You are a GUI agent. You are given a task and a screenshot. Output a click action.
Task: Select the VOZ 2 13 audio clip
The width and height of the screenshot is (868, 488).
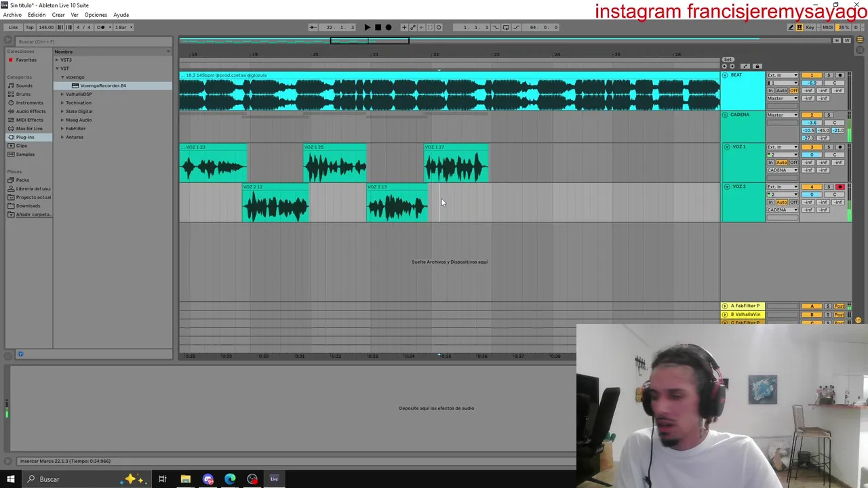click(x=397, y=203)
